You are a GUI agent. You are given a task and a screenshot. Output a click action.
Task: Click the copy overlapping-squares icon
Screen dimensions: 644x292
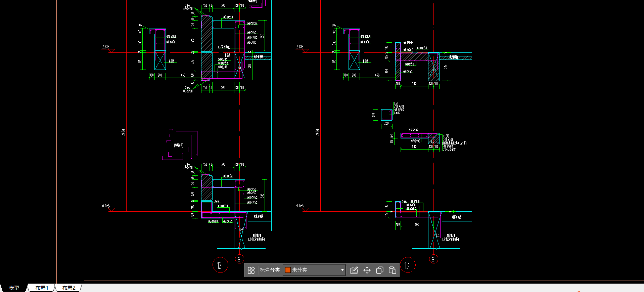click(379, 270)
